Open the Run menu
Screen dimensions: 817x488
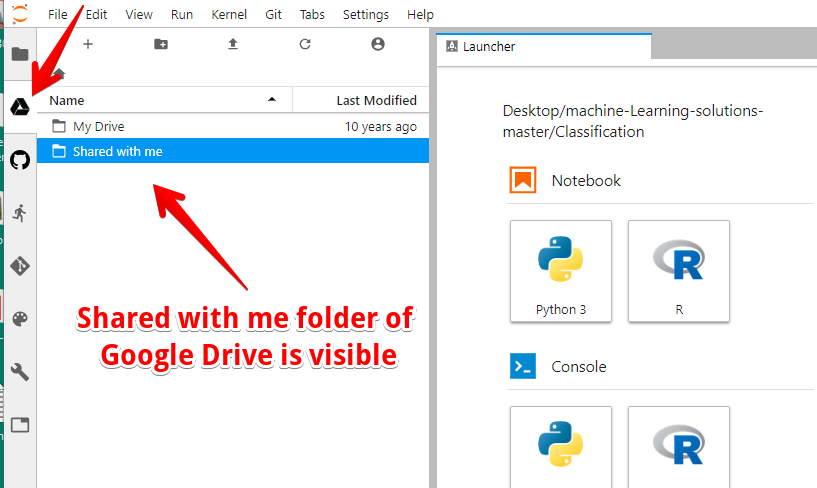pos(182,15)
